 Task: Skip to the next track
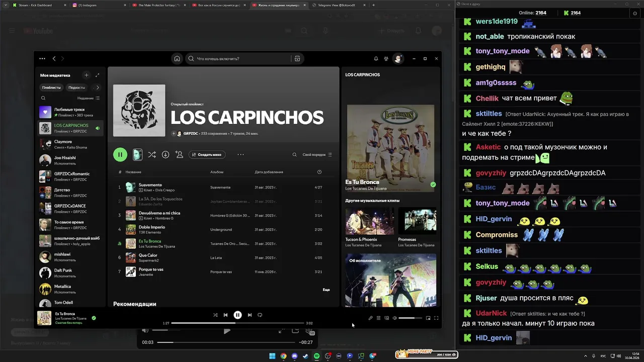tap(250, 315)
